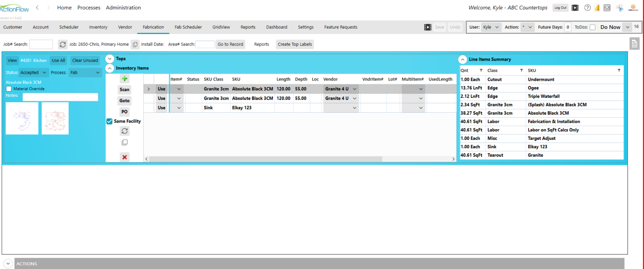
Task: Click the Create Top Labels button
Action: (x=294, y=44)
